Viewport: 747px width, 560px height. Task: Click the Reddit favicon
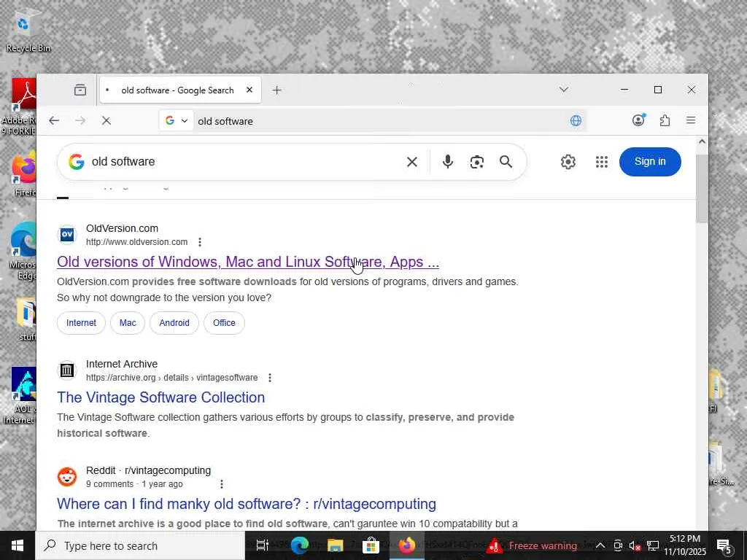pos(67,477)
